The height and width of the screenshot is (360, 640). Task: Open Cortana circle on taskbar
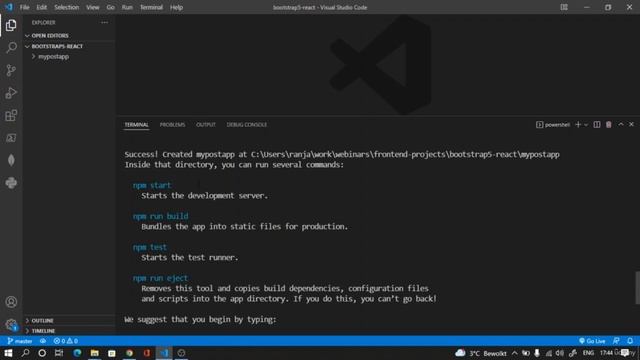(42, 353)
